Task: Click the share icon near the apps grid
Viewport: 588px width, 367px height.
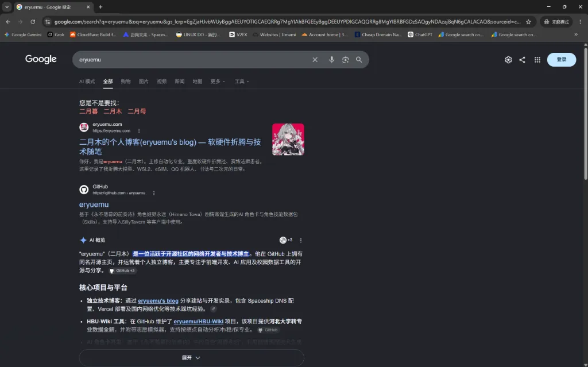Action: pyautogui.click(x=522, y=60)
